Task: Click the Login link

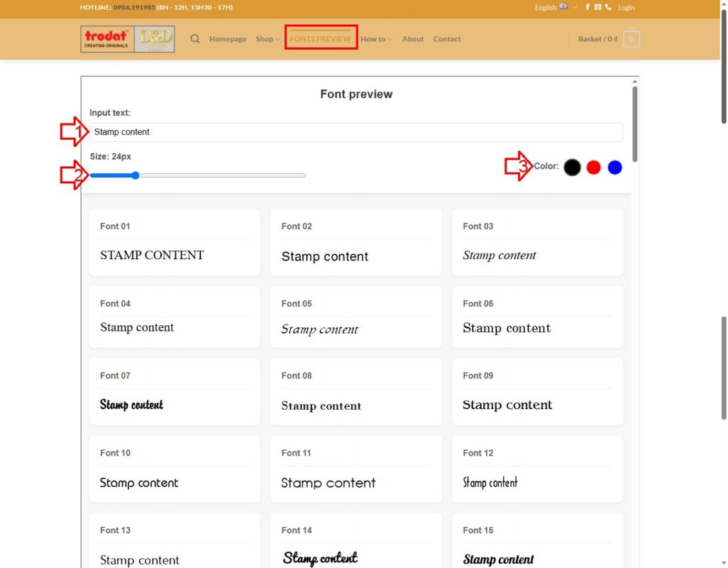Action: (626, 7)
